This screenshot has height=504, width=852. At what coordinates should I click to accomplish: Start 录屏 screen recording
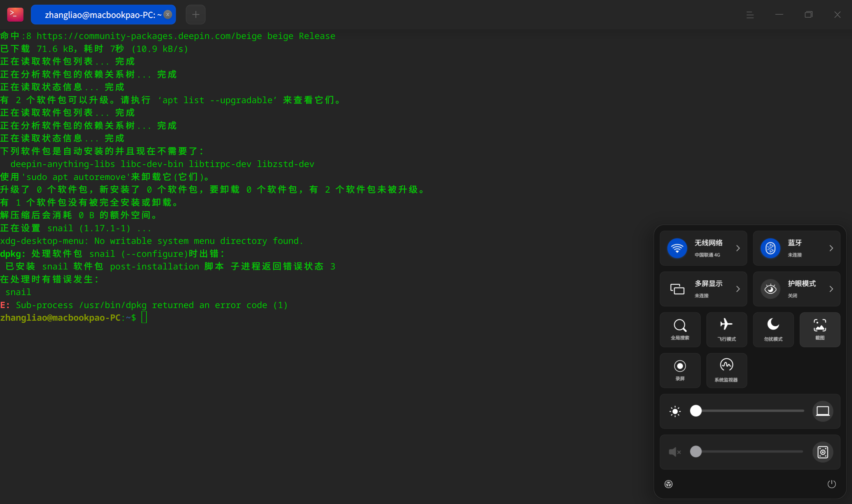click(x=680, y=371)
